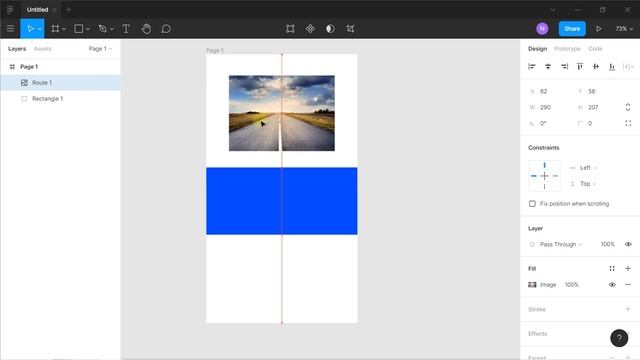The height and width of the screenshot is (360, 640).
Task: Open the user avatar N
Action: (542, 29)
